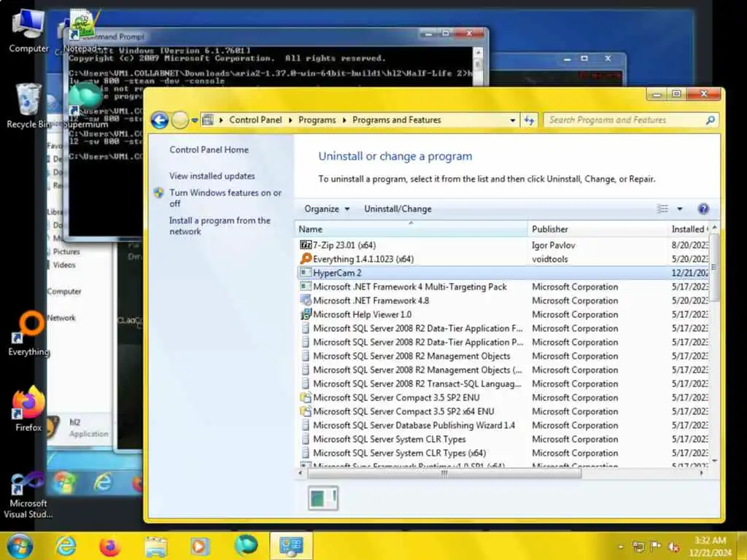Click the voidtools publisher cell
The image size is (747, 560).
click(x=550, y=259)
